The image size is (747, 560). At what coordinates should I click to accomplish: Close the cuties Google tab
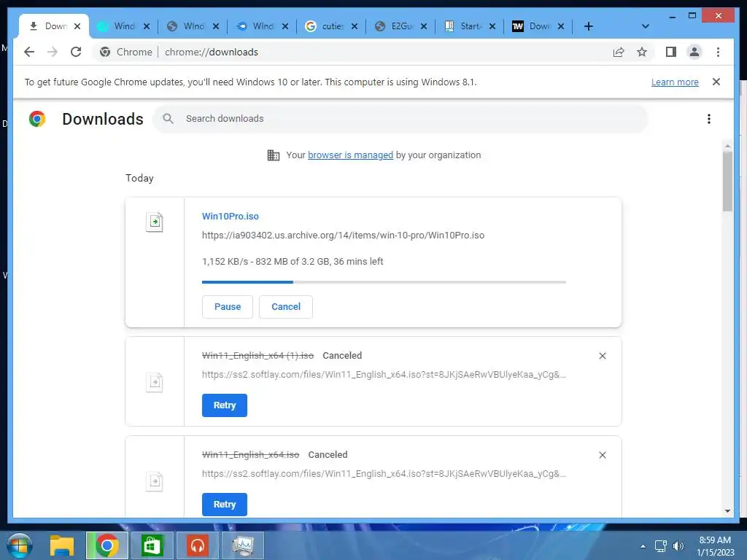tap(355, 26)
